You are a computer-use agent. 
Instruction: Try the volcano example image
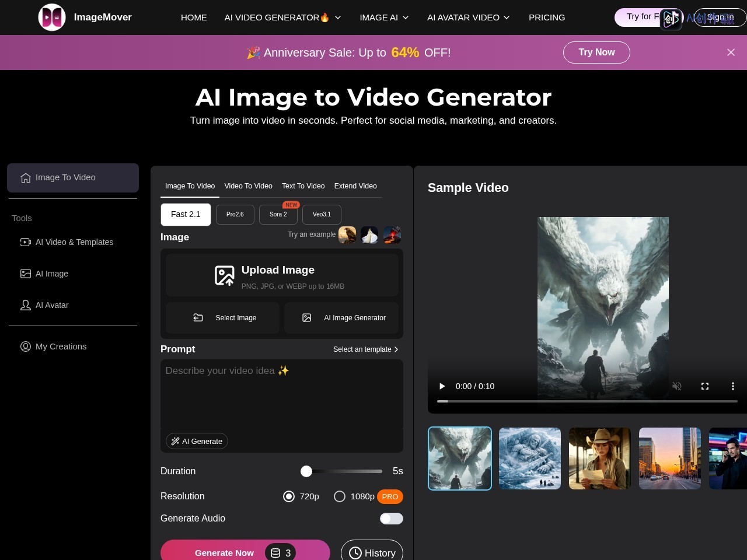[x=392, y=235]
